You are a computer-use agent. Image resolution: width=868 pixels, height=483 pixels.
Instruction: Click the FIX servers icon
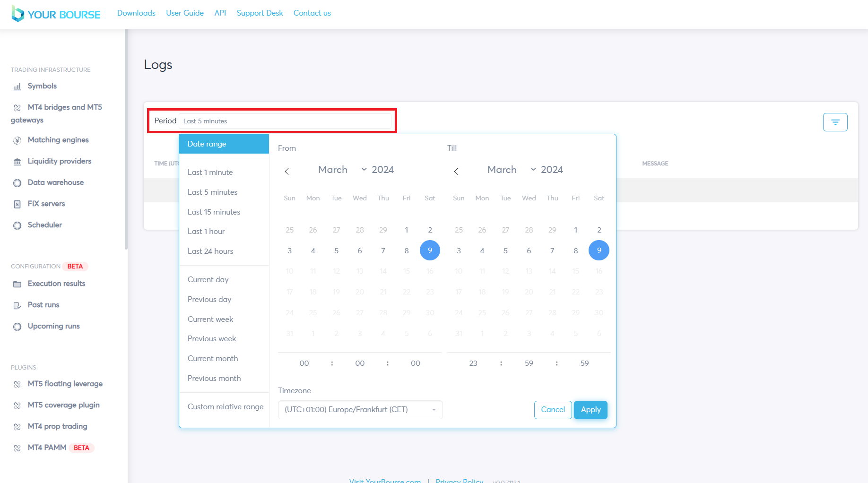[x=17, y=204]
